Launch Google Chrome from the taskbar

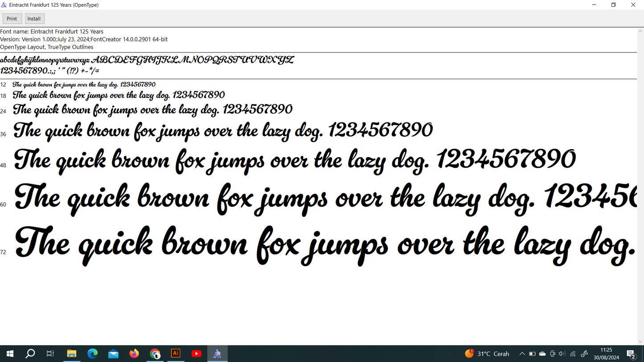[x=155, y=354]
